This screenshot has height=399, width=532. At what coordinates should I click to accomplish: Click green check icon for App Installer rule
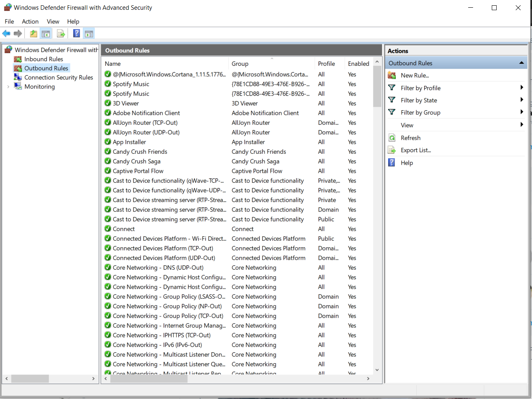(108, 142)
